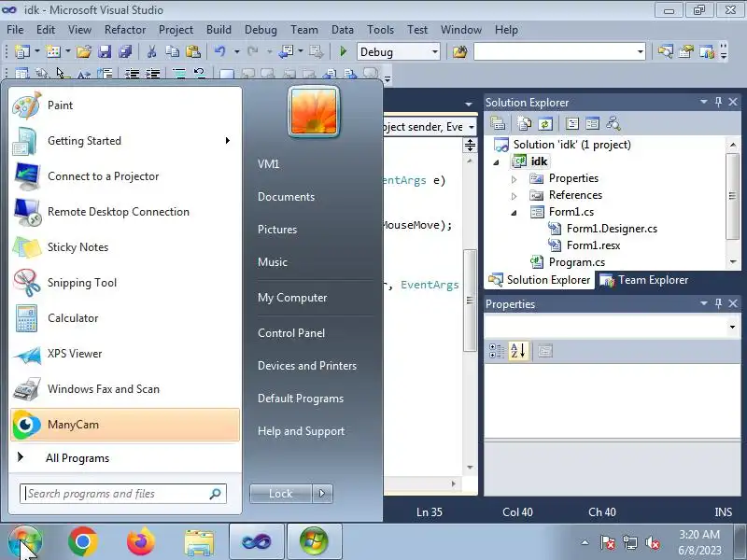Viewport: 747px width, 560px height.
Task: Open the Tools menu
Action: 380,30
